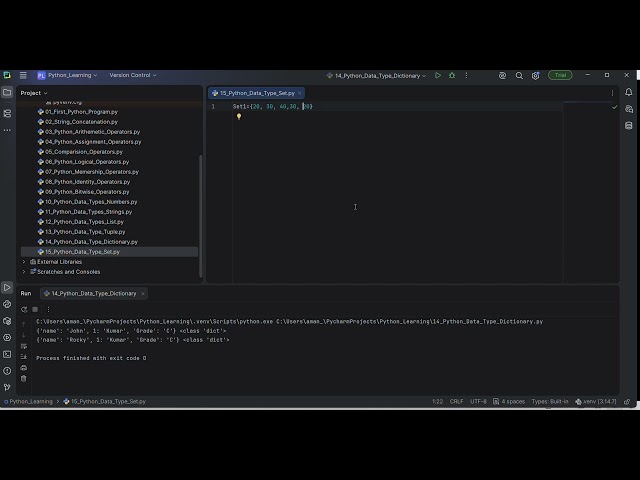Start debugging with the bug icon
Viewport: 640px width, 480px height.
[452, 75]
